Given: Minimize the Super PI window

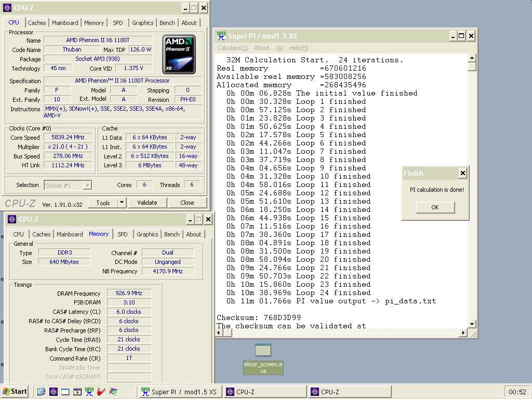Looking at the screenshot, I should pyautogui.click(x=453, y=36).
